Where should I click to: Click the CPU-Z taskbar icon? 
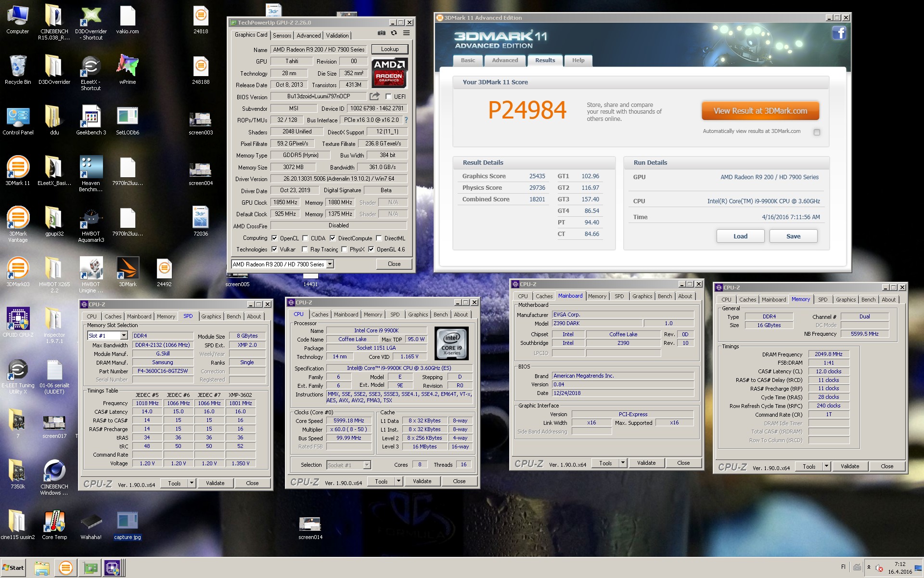click(112, 568)
